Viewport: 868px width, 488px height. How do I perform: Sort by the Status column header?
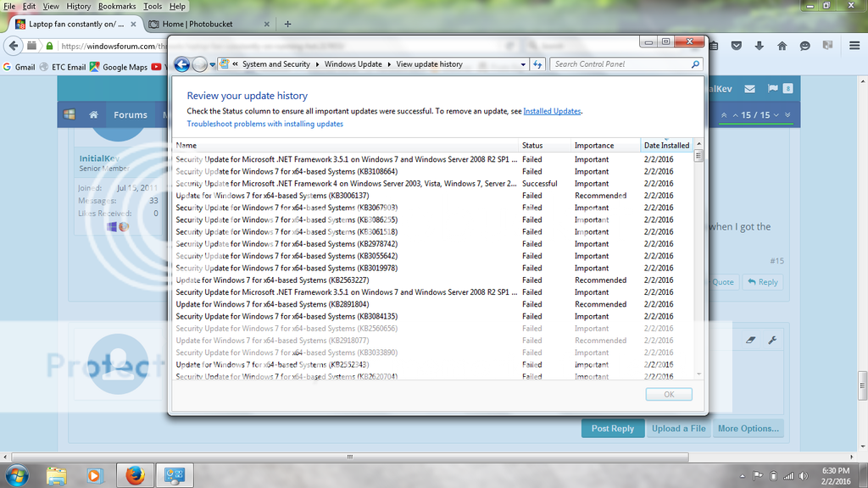pyautogui.click(x=545, y=146)
